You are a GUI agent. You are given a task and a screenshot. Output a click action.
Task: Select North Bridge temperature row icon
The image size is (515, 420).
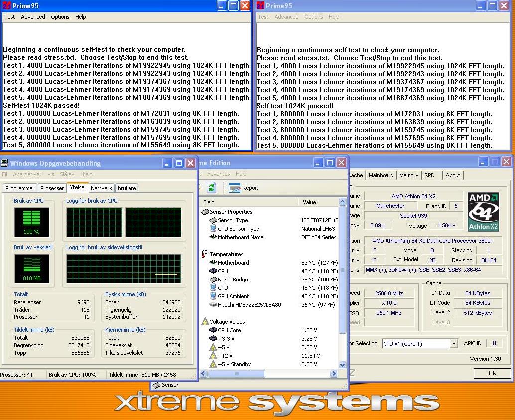213,280
